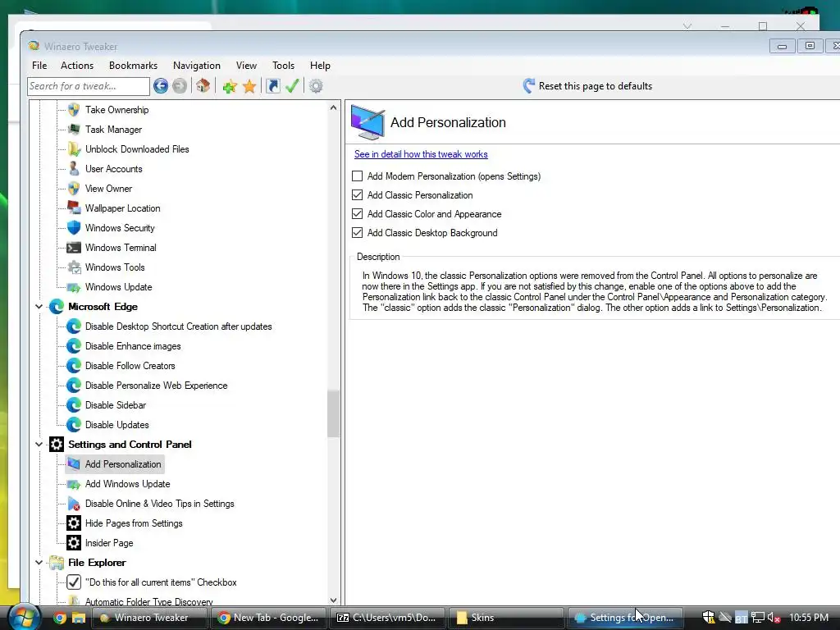Image resolution: width=840 pixels, height=630 pixels.
Task: Click the tree scrollbar up arrow
Action: [333, 107]
